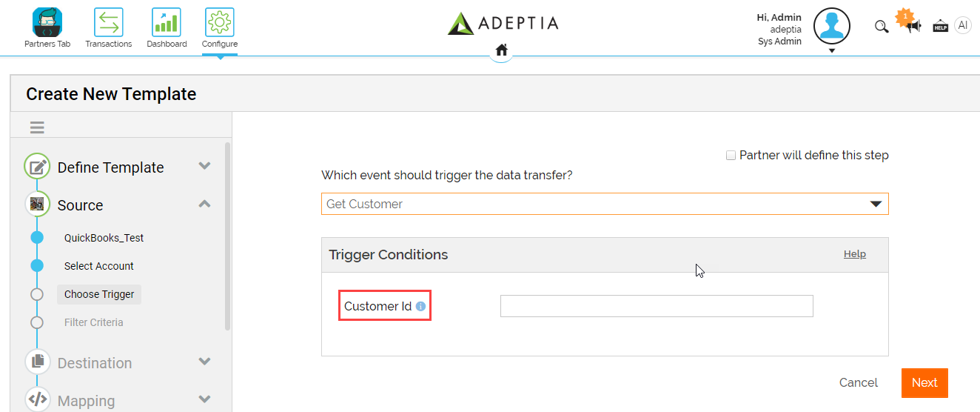Click the search magnifier icon
Screen dimensions: 980x412
(x=882, y=27)
